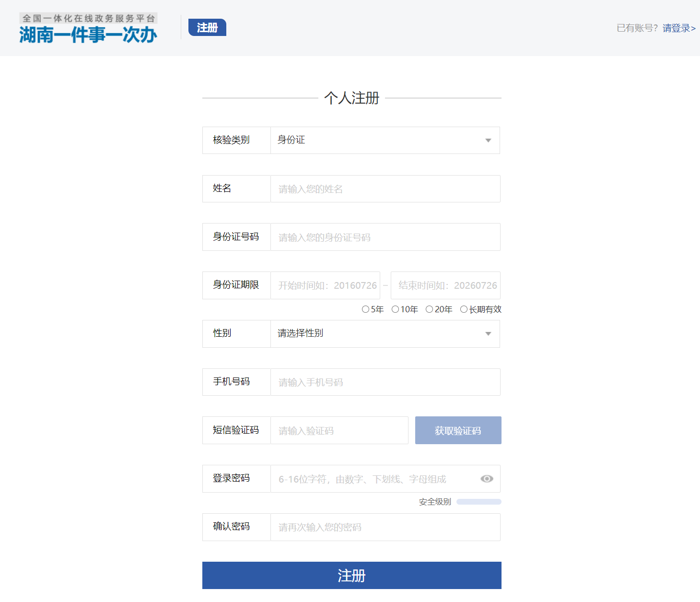Submit the form with the 注册 button
Image resolution: width=700 pixels, height=602 pixels.
[351, 575]
